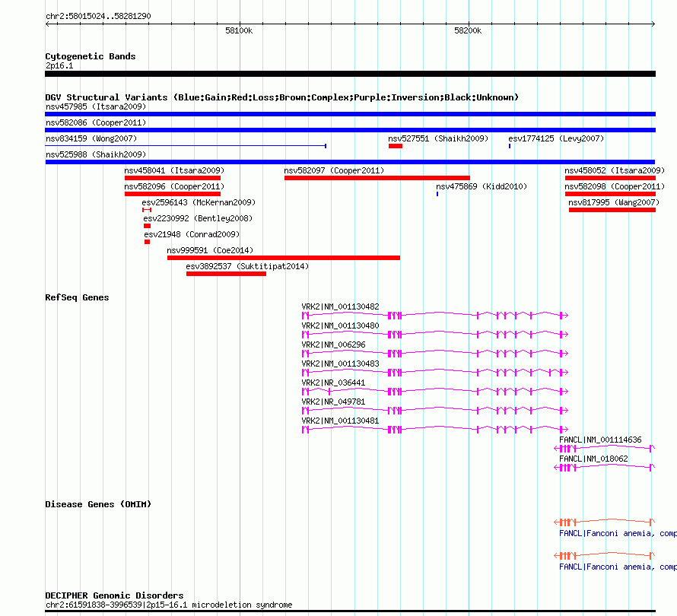
Task: Click the left arrow of the ruler
Action: (47, 24)
